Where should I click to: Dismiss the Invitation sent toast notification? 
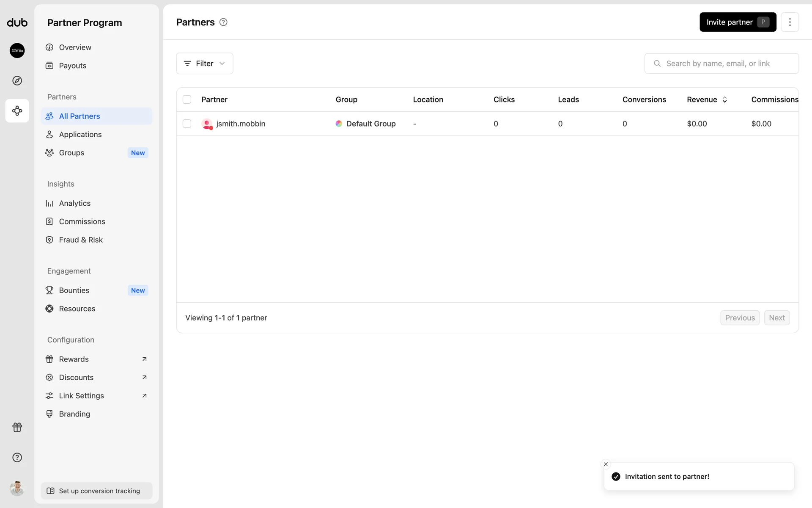coord(606,464)
